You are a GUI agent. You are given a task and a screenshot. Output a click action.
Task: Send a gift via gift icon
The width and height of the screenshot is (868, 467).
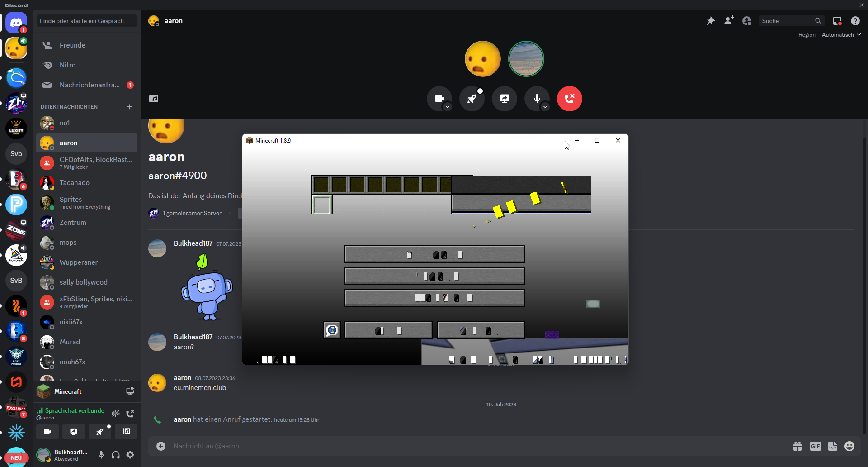[x=797, y=446]
